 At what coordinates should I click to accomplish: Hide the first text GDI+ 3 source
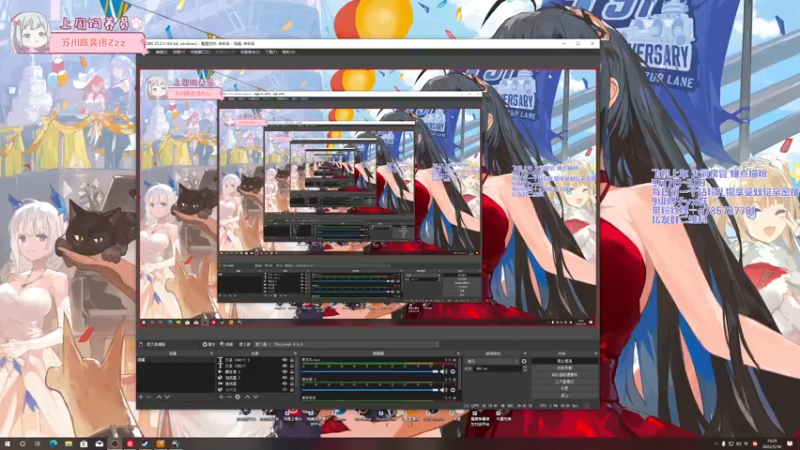click(285, 360)
